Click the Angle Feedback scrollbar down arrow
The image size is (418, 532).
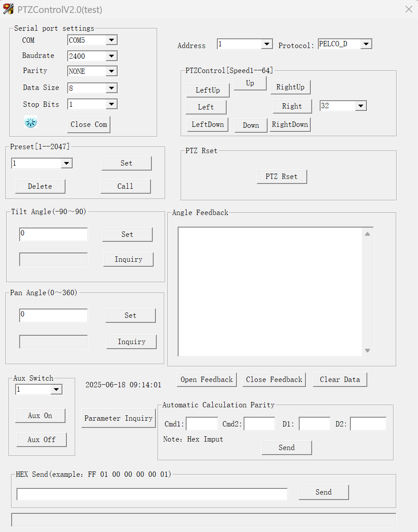367,351
